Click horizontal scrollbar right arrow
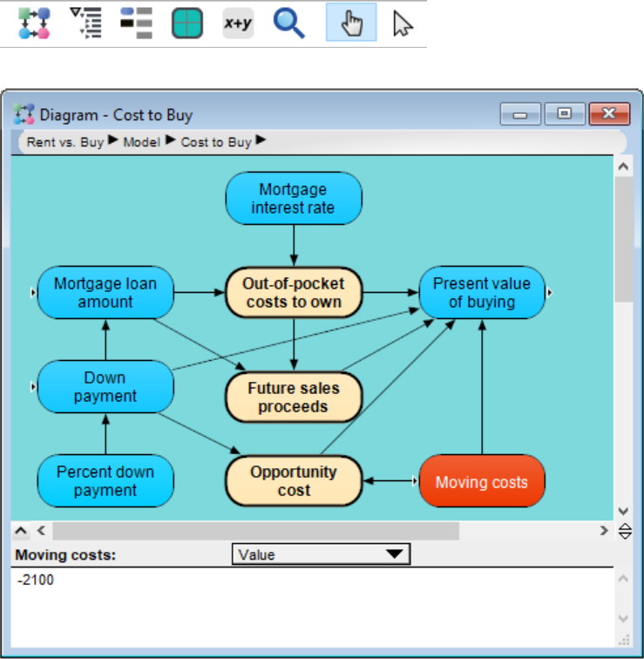 point(604,530)
